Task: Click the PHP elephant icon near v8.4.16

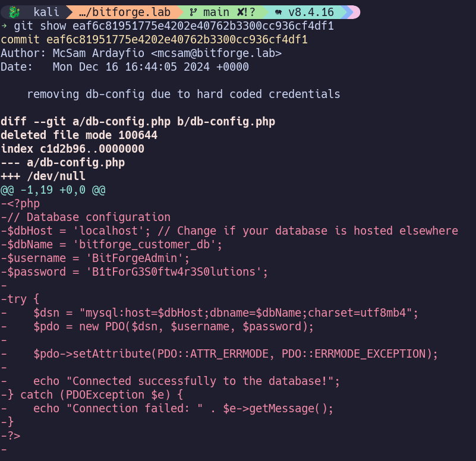Action: tap(278, 12)
